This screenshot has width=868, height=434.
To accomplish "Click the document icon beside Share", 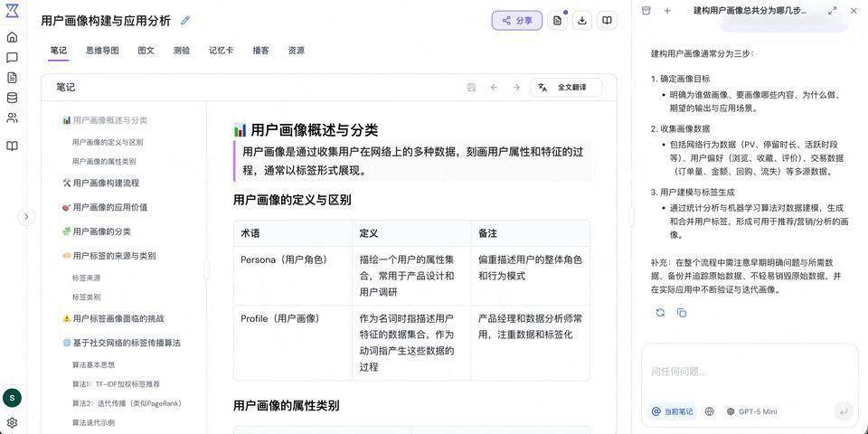I will pyautogui.click(x=558, y=21).
